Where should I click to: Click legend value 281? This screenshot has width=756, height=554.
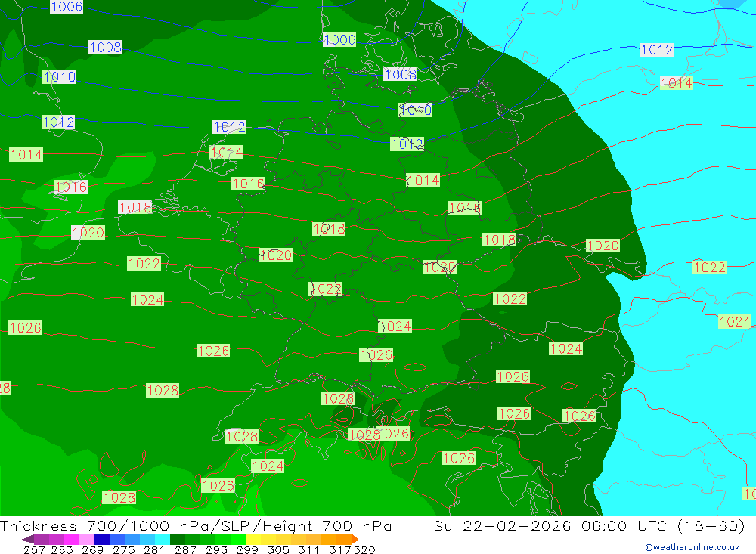click(154, 549)
